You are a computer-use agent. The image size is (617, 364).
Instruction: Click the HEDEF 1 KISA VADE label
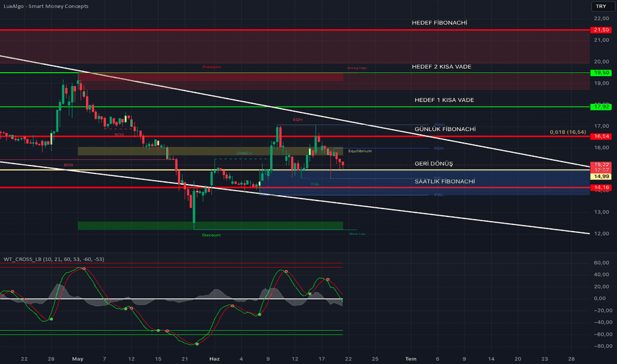[444, 100]
